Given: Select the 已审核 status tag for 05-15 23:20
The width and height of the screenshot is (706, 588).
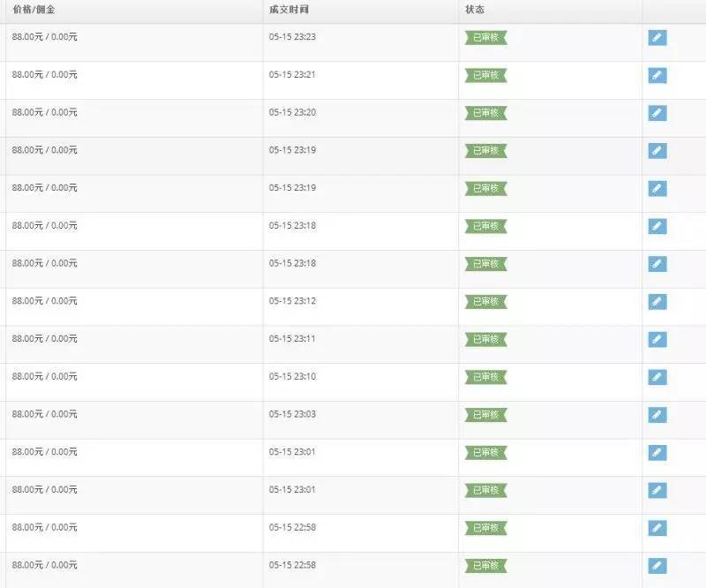Looking at the screenshot, I should pos(486,113).
